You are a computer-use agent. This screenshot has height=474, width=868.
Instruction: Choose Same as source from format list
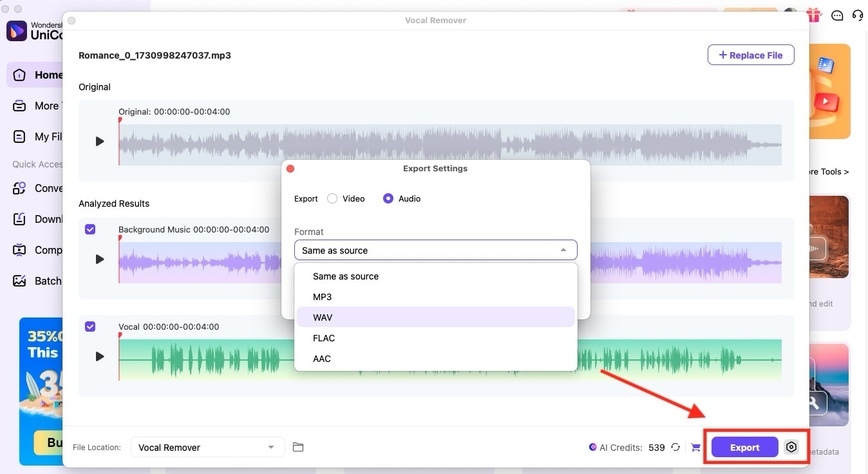click(x=435, y=276)
